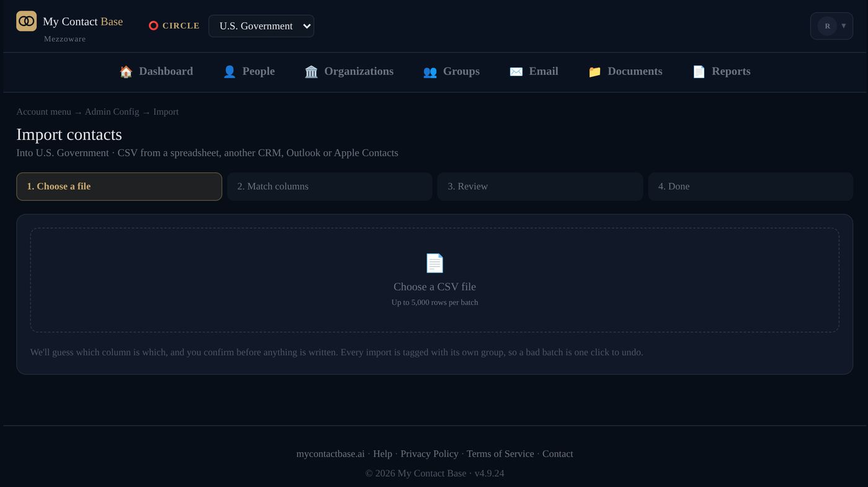Click the 'My Contact Base' brand name
The width and height of the screenshot is (868, 487).
83,22
